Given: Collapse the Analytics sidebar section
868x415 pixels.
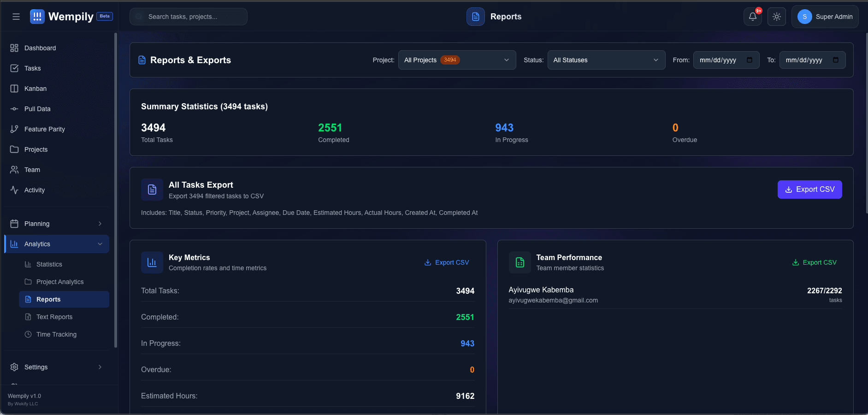Looking at the screenshot, I should pyautogui.click(x=56, y=244).
